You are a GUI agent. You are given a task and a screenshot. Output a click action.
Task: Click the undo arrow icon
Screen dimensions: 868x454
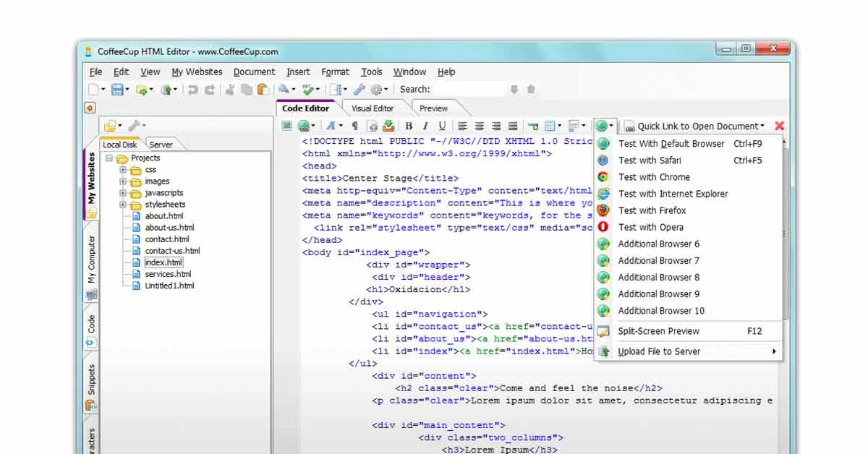tap(193, 88)
